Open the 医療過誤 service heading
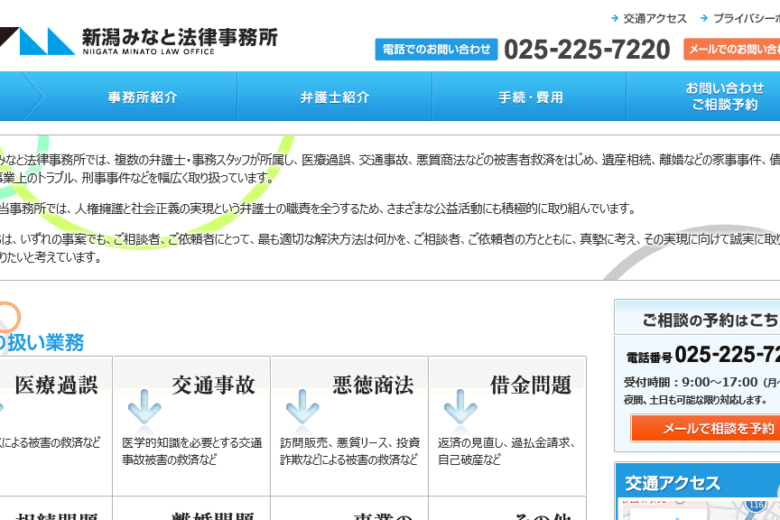 tap(56, 385)
